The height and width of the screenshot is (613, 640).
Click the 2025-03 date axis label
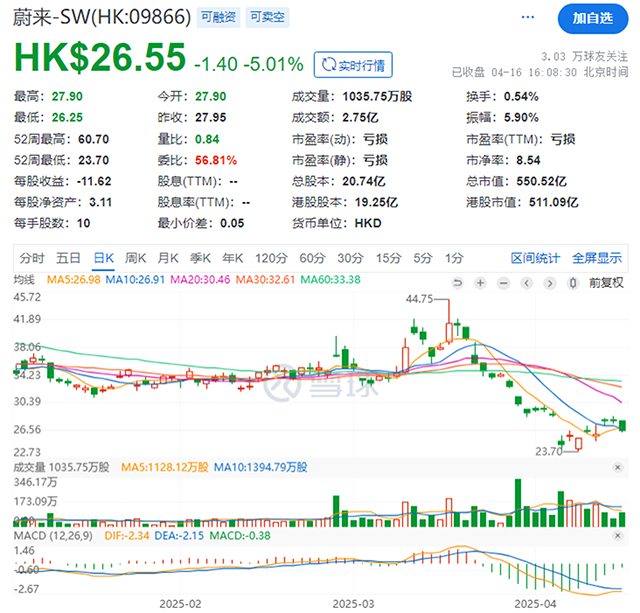click(x=353, y=604)
